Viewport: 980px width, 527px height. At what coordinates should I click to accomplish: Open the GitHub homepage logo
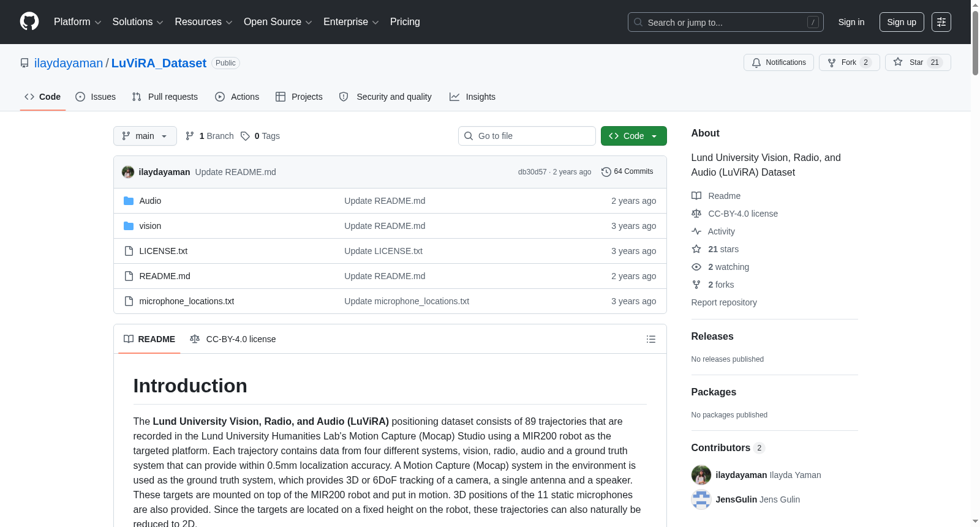[x=29, y=22]
